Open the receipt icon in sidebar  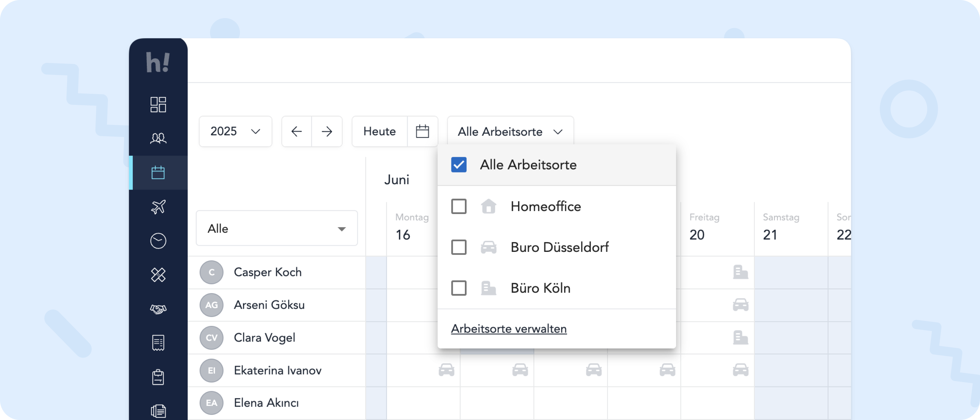pyautogui.click(x=158, y=343)
